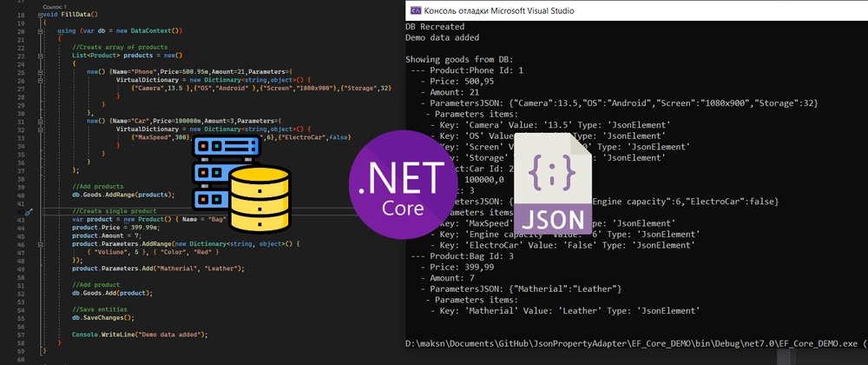Viewport: 868px width, 365px height.
Task: Click the console title "Консоль отладки Microsoft Visual Studio"
Action: (x=499, y=10)
